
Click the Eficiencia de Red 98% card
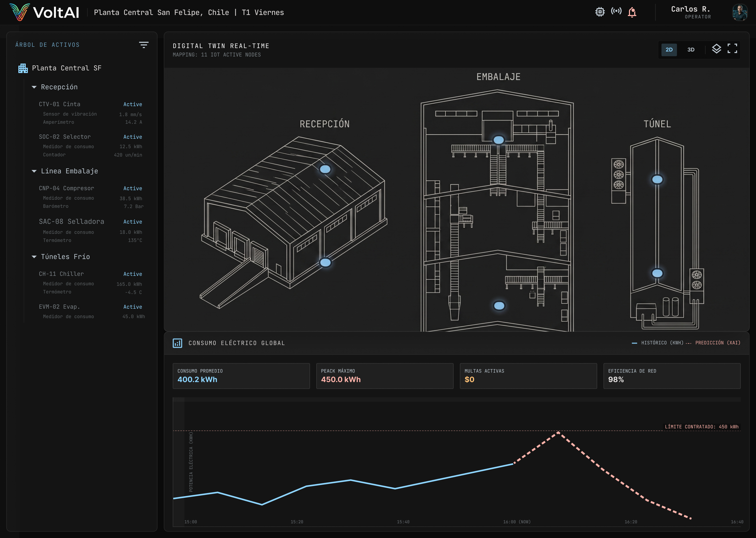pyautogui.click(x=672, y=376)
